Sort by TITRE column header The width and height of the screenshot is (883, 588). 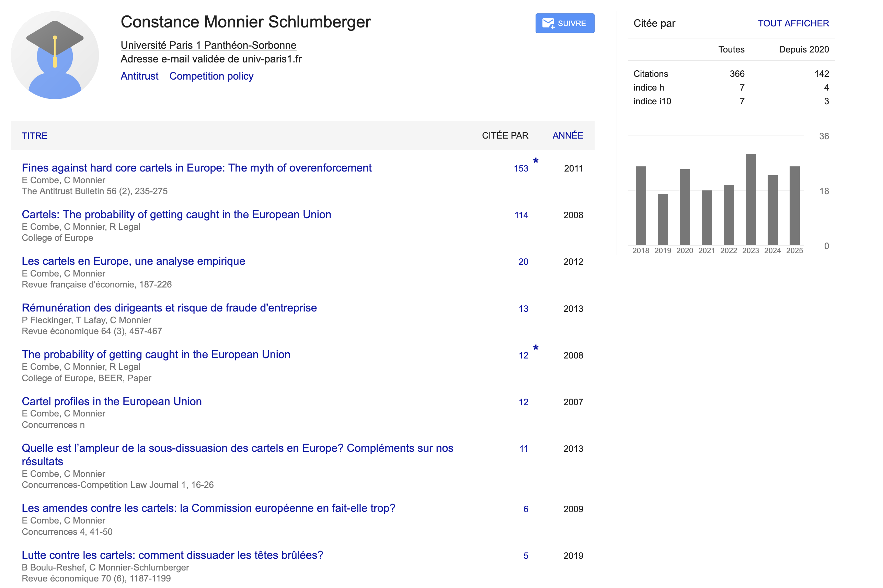pyautogui.click(x=35, y=136)
